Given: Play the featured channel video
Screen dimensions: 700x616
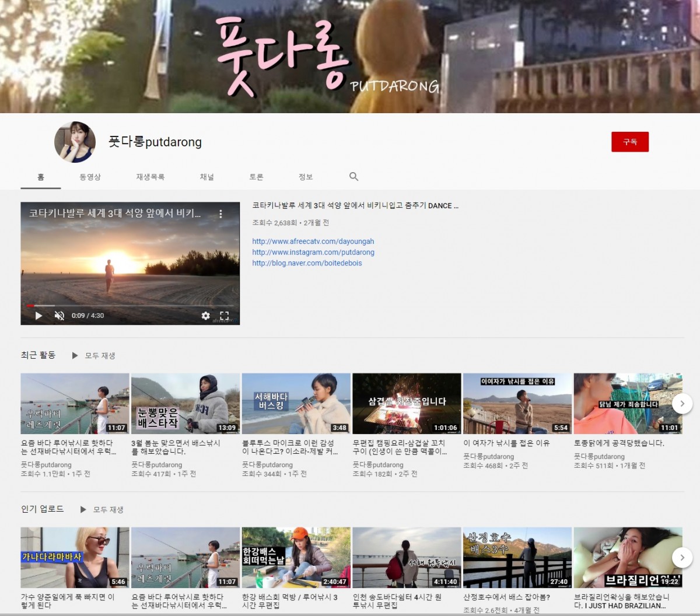Looking at the screenshot, I should coord(38,316).
